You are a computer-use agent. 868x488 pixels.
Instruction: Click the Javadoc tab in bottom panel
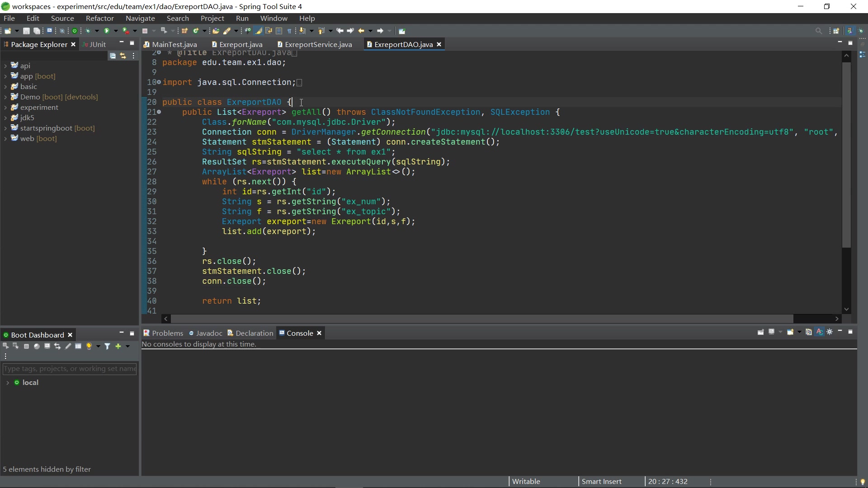[x=209, y=333]
